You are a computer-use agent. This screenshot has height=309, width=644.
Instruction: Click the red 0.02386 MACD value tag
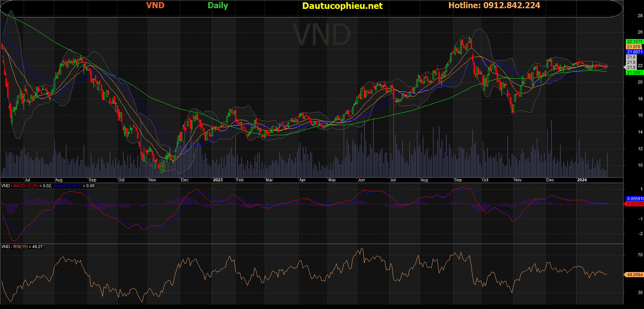click(x=635, y=204)
